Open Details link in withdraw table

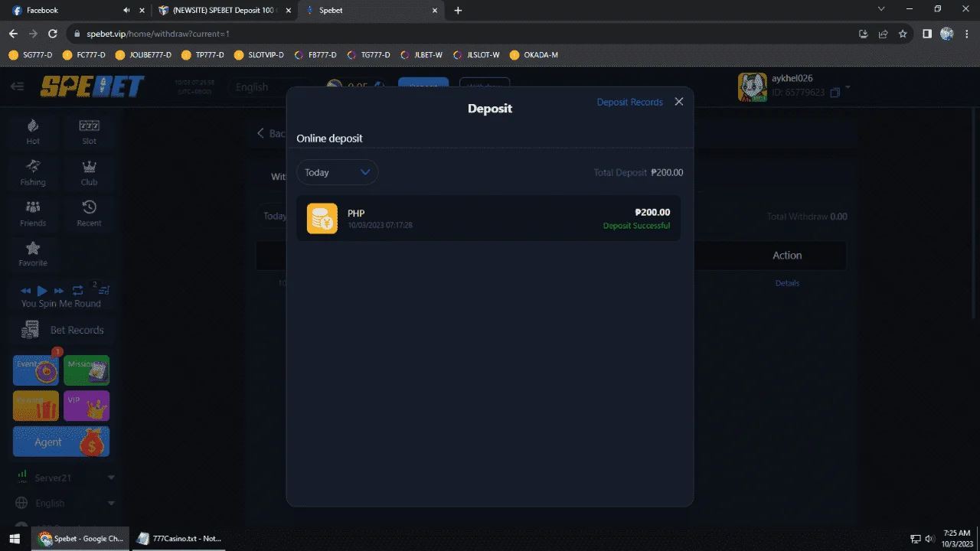(x=787, y=283)
